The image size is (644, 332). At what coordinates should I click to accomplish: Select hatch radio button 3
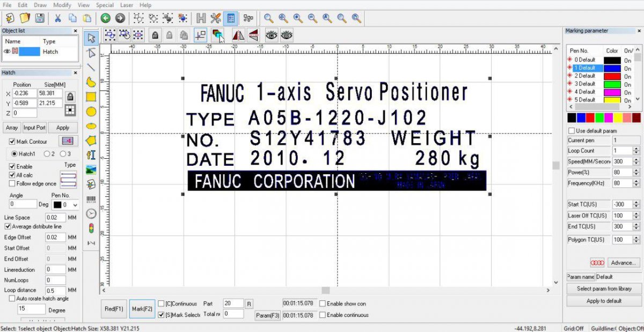63,153
